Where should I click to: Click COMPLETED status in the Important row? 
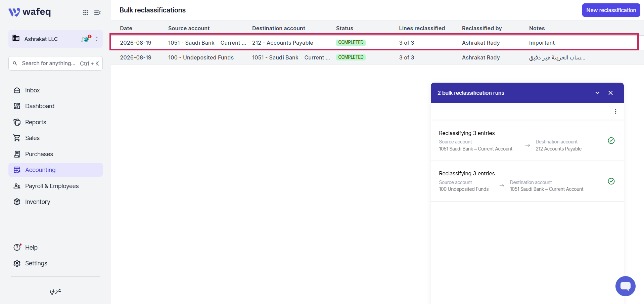pyautogui.click(x=351, y=43)
